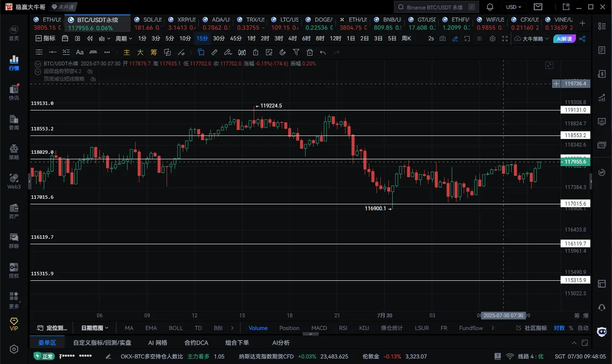Toggle the % percentage scale
Image resolution: width=612 pixels, height=364 pixels.
571,328
